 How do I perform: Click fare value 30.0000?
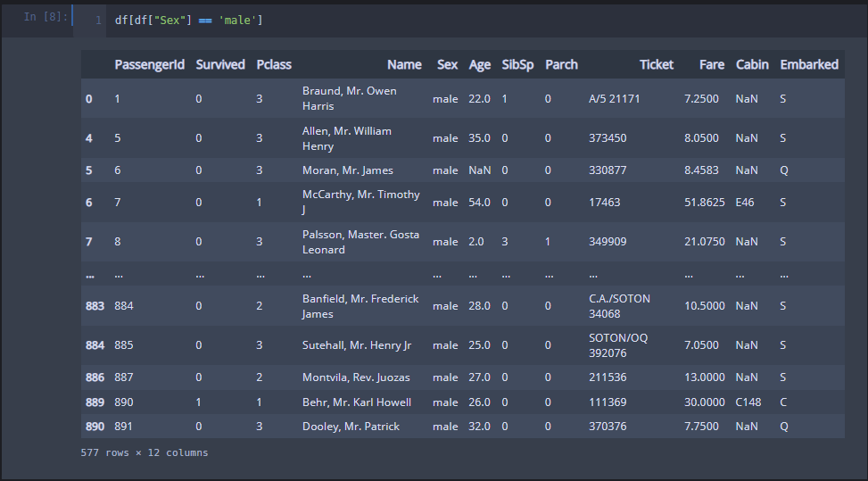coord(705,402)
